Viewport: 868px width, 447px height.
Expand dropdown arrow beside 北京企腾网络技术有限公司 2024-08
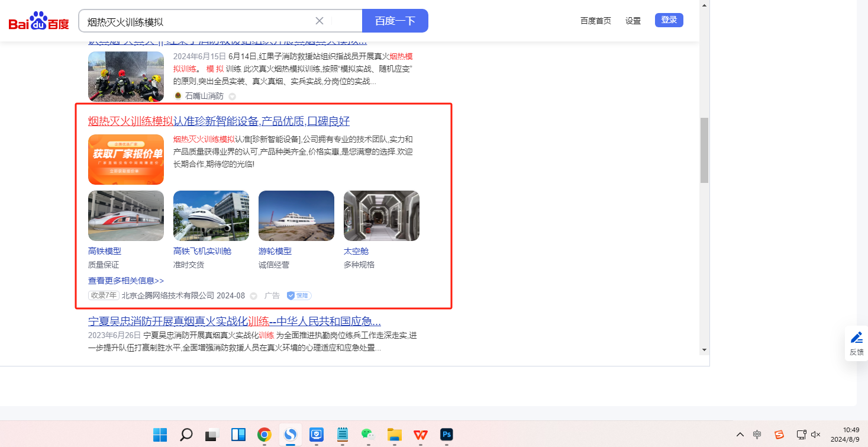[254, 296]
